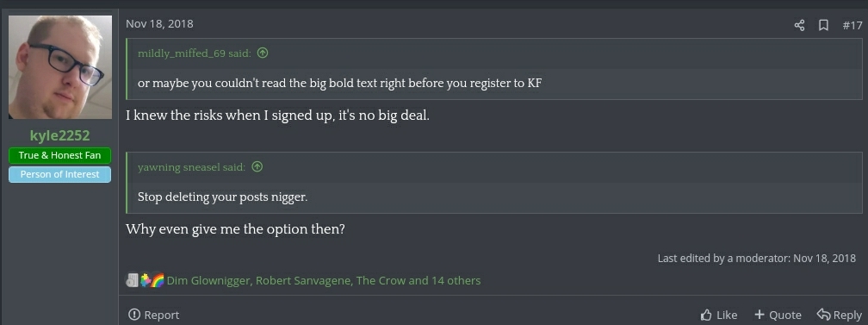This screenshot has width=868, height=325.
Task: Click the Person of Interest badge
Action: 59,174
